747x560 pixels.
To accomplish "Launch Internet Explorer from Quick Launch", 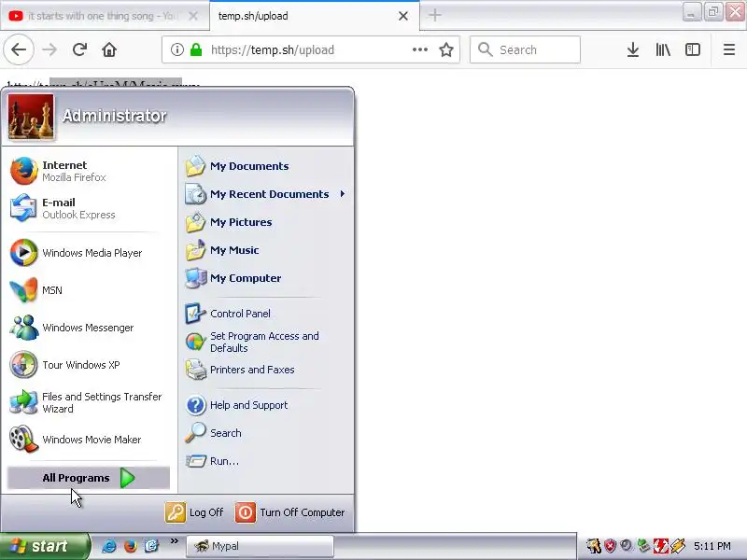I will point(109,546).
